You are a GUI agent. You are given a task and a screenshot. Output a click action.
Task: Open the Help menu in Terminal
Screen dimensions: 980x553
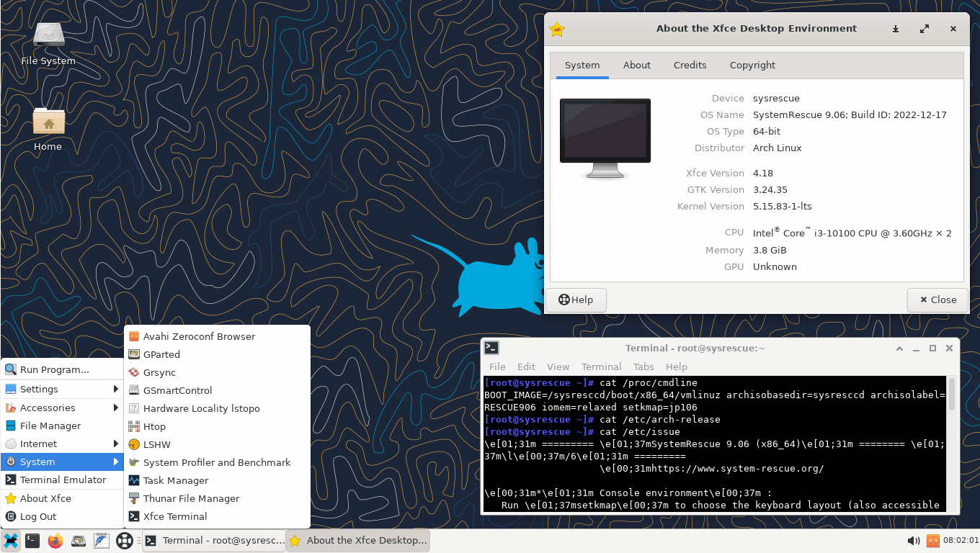(x=677, y=367)
